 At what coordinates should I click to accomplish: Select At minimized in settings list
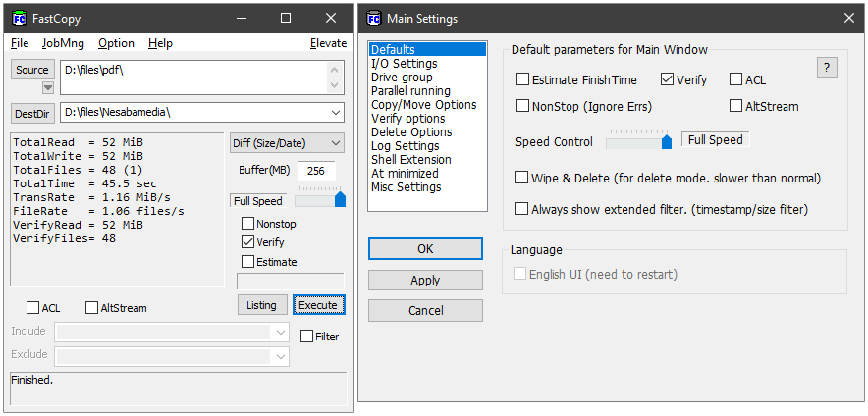tap(427, 173)
